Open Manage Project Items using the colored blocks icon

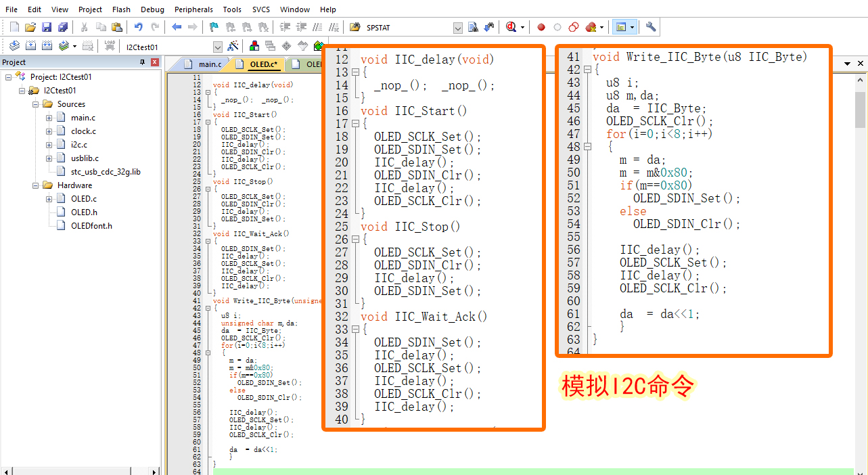(254, 46)
